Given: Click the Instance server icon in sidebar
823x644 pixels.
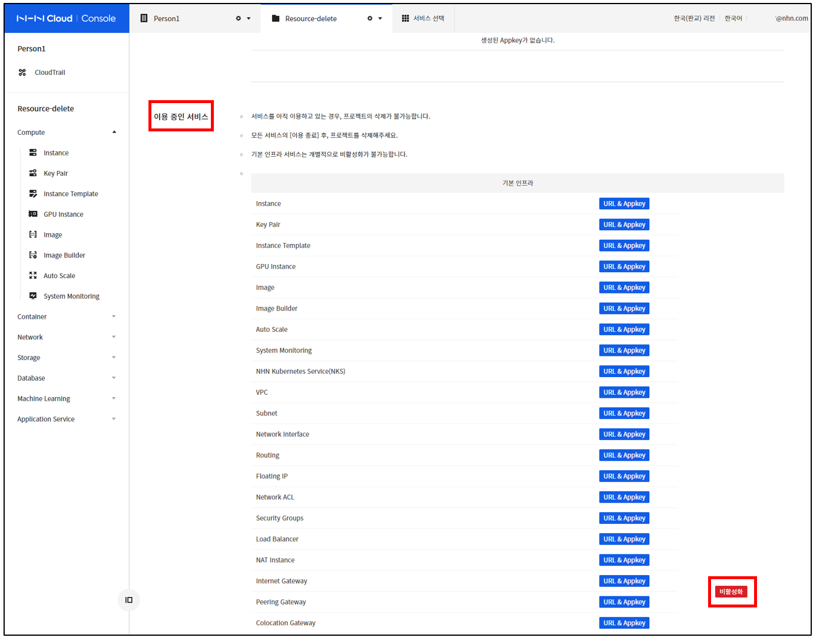Looking at the screenshot, I should tap(33, 153).
